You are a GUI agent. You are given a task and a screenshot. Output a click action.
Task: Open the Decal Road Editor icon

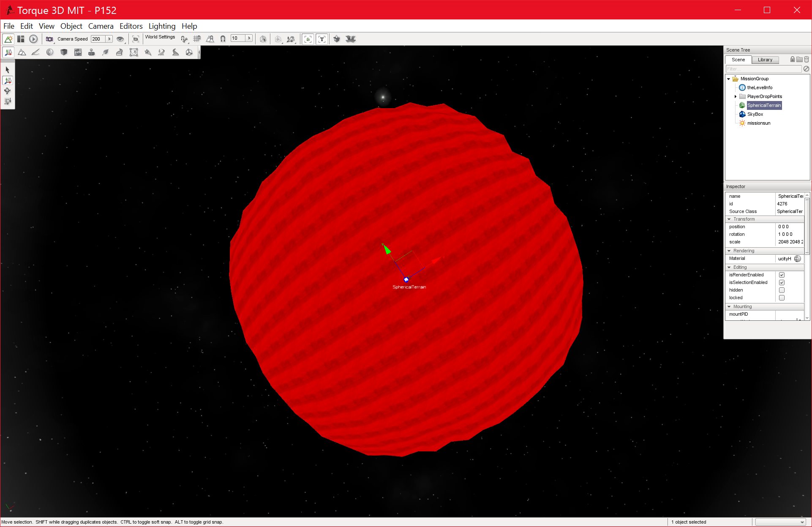(x=175, y=52)
